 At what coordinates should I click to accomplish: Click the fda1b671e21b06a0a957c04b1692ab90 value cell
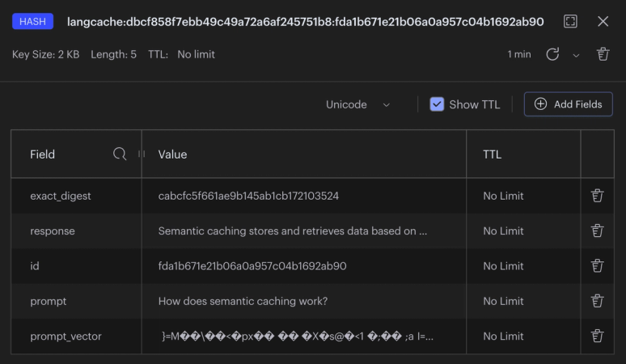252,266
